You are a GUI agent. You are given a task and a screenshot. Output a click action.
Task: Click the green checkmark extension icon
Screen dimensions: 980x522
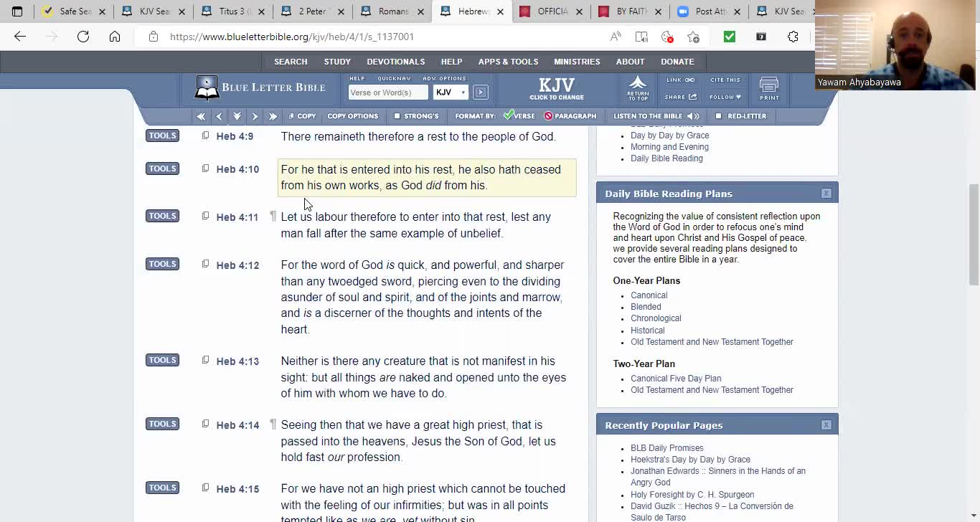click(x=730, y=37)
